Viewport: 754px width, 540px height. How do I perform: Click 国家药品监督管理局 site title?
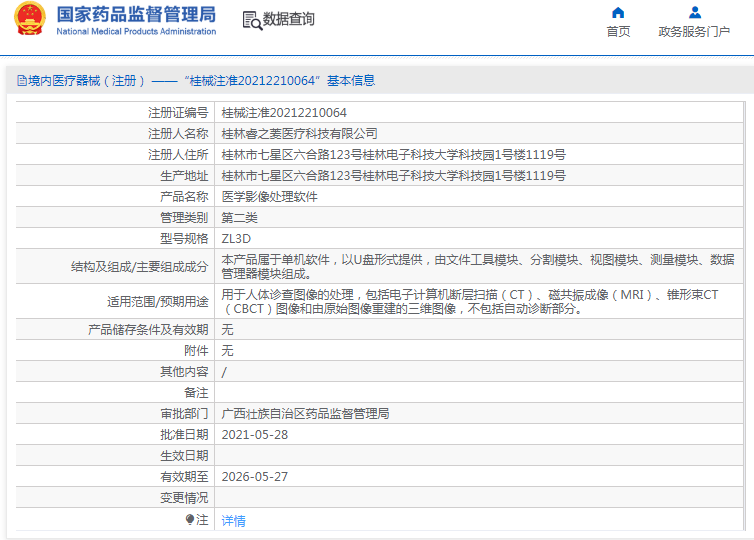[136, 14]
